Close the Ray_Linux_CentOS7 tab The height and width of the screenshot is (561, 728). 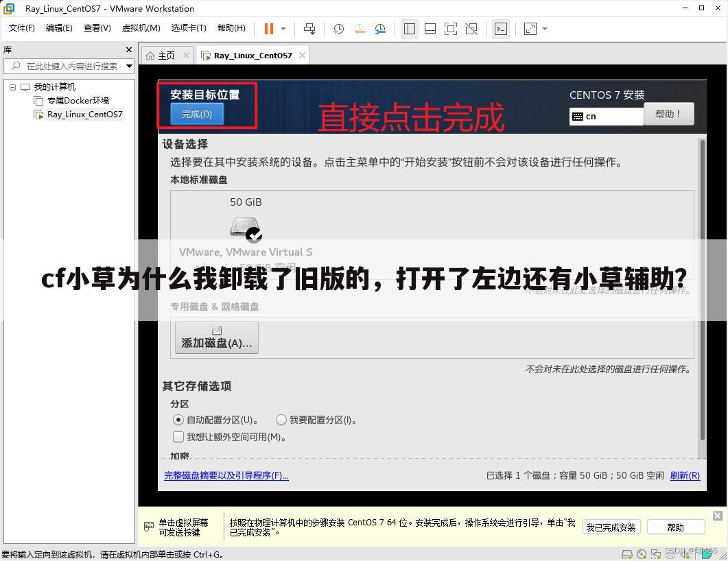point(303,56)
